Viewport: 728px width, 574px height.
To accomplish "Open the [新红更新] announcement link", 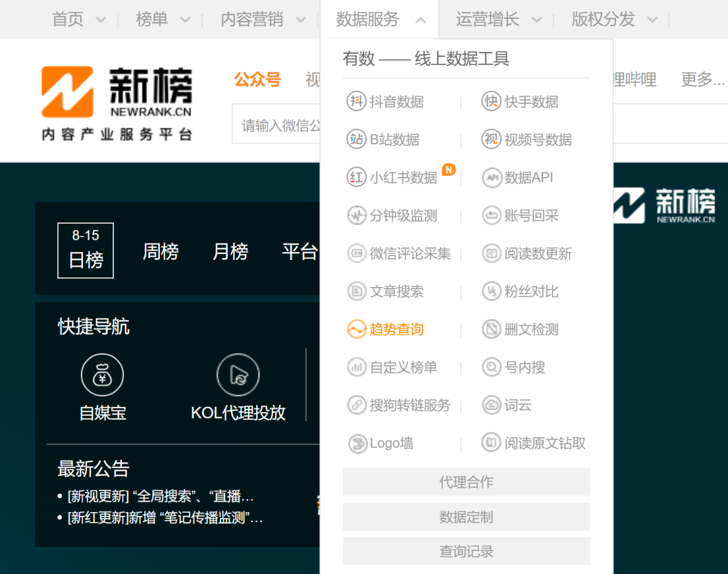I will [165, 517].
